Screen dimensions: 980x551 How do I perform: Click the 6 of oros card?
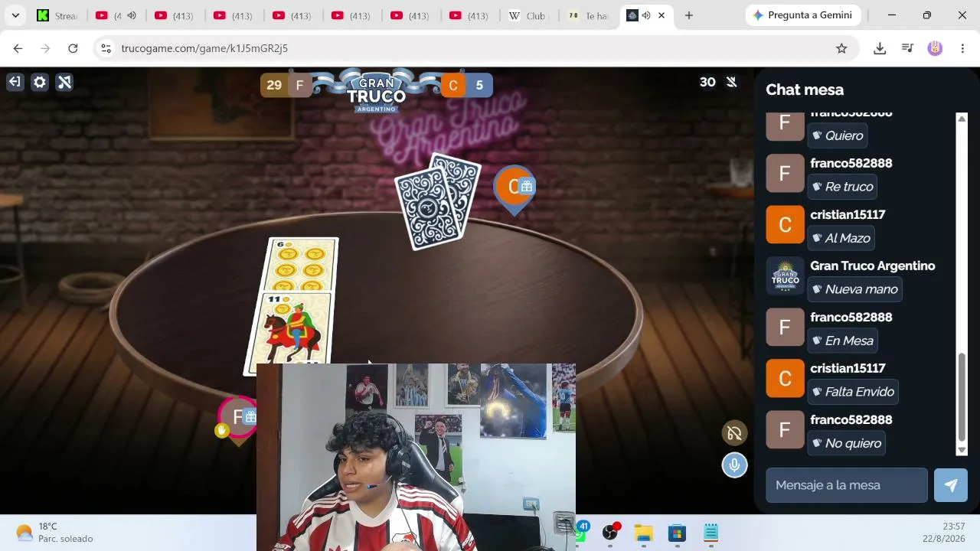pyautogui.click(x=302, y=265)
